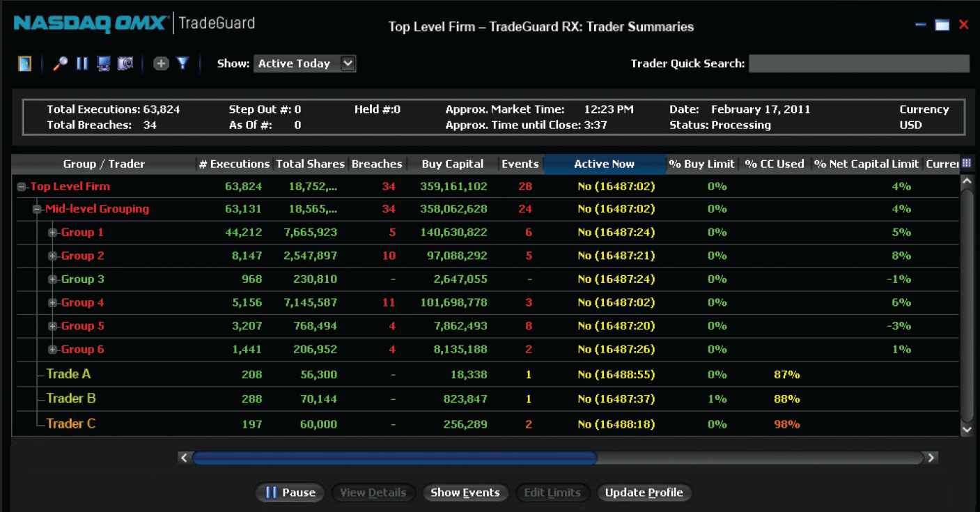
Task: Click the Update Profile button
Action: coord(644,492)
